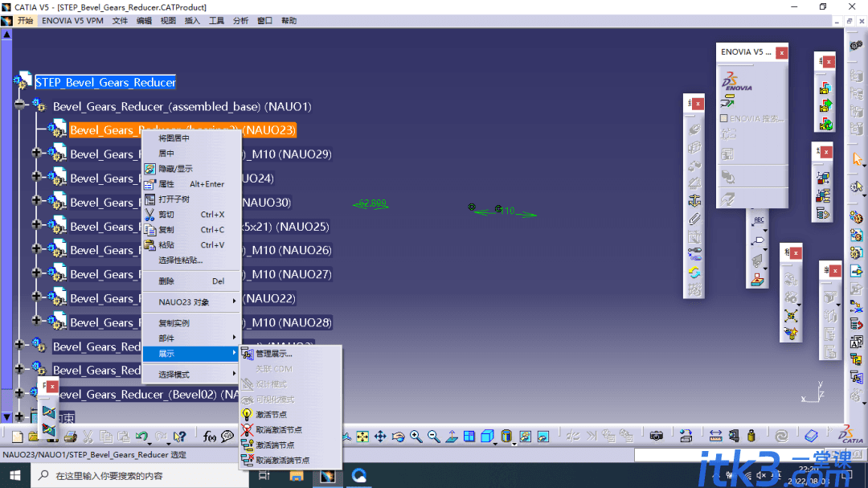Select 取消激活端节点 at the submenu bottom
Screen dimensions: 868x488
point(290,461)
